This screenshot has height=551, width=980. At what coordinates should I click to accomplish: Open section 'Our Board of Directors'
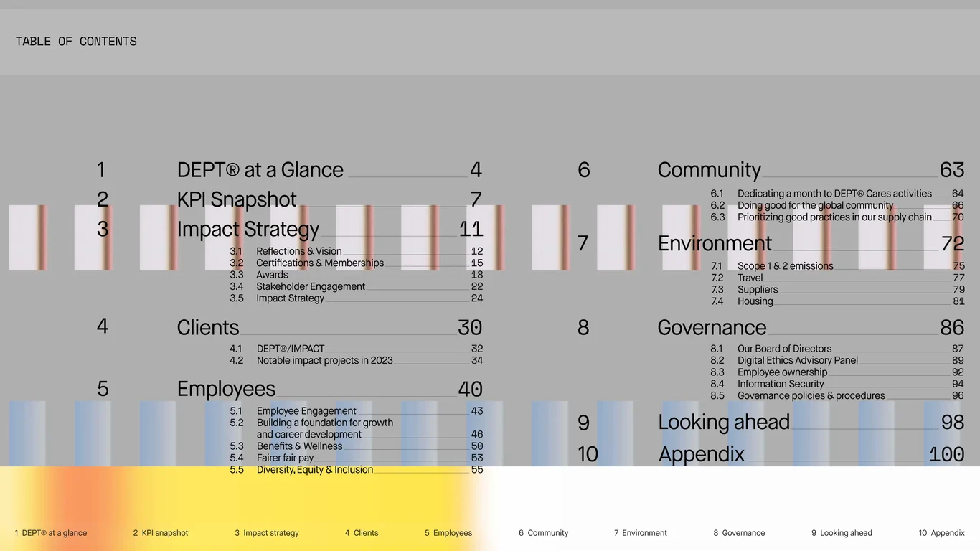click(x=785, y=349)
